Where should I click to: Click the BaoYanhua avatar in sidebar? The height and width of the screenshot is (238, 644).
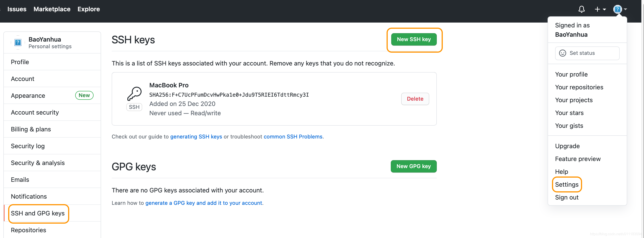(18, 42)
